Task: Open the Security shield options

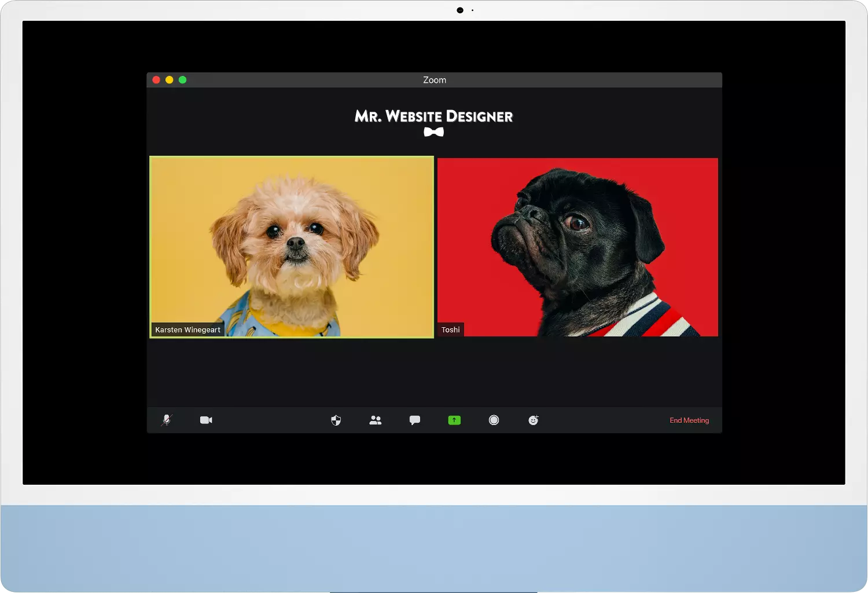Action: 336,420
